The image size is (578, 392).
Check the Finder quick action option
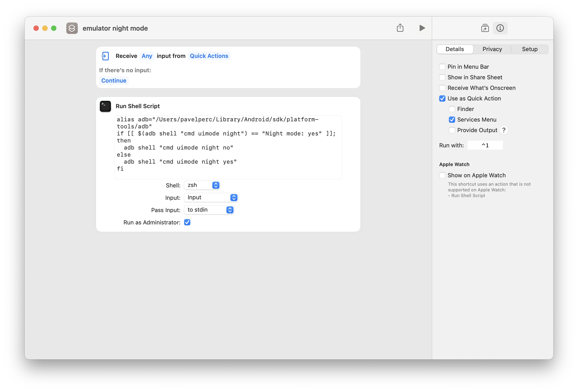point(452,109)
